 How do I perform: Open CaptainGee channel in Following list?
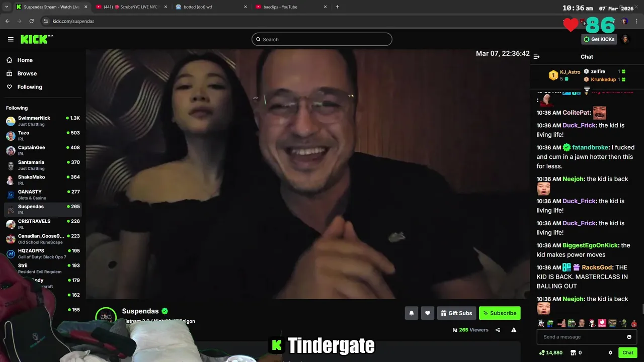(43, 150)
